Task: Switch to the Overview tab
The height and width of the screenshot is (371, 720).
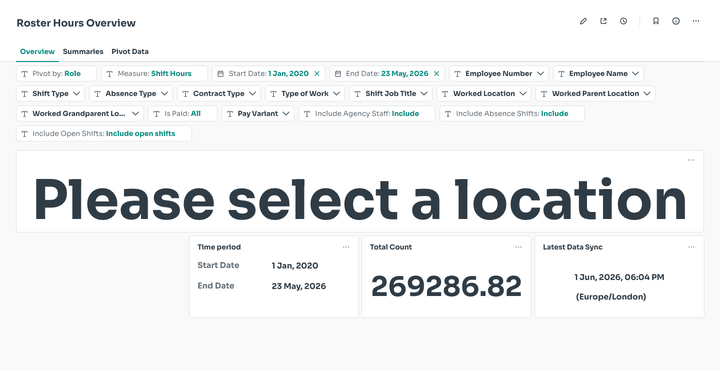Action: click(x=37, y=51)
